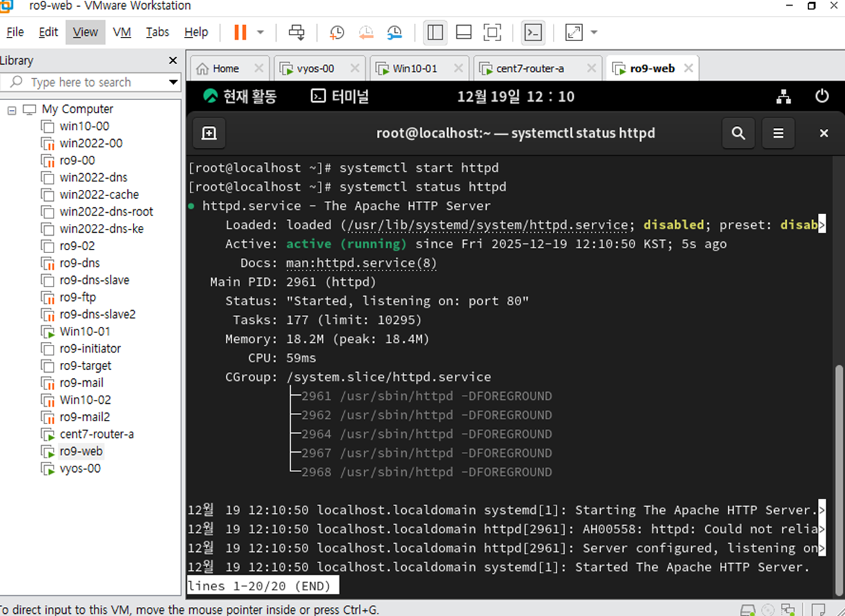Take a snapshot with the clock-plus icon
This screenshot has width=845, height=616.
pyautogui.click(x=337, y=32)
